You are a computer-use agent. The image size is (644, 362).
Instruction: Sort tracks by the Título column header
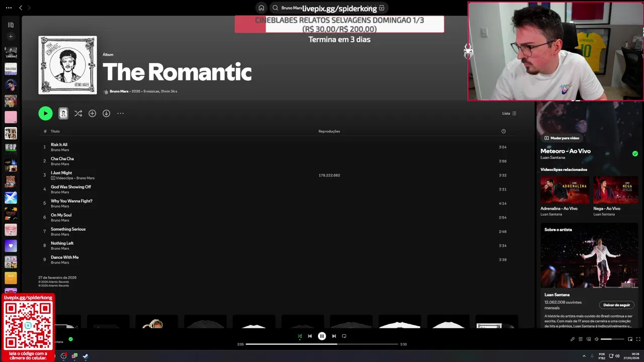pos(55,131)
